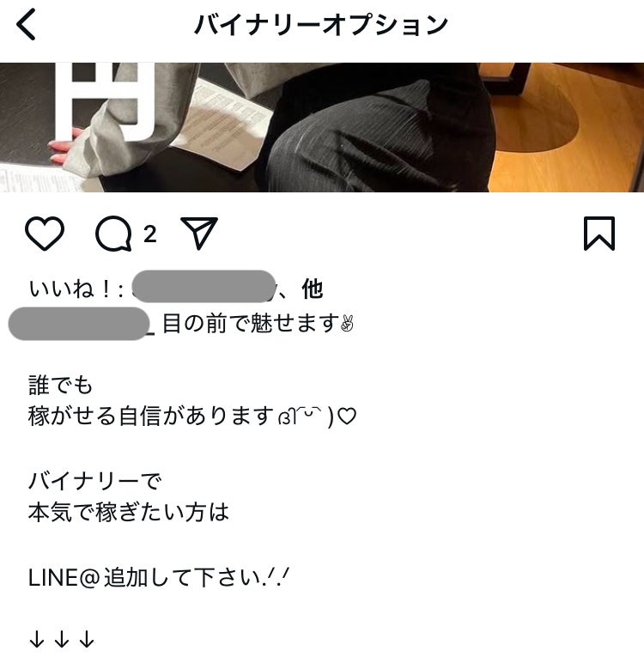Like the post with the heart icon
This screenshot has height=663, width=644.
pos(45,234)
